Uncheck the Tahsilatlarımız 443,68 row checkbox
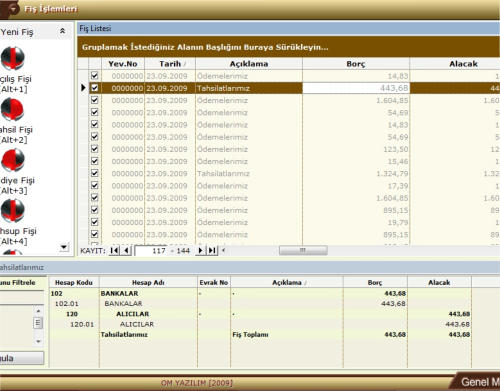This screenshot has width=500, height=391. [x=95, y=88]
